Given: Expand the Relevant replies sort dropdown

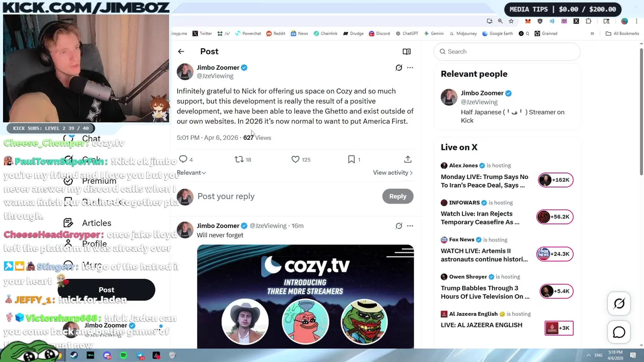Looking at the screenshot, I should (x=191, y=172).
